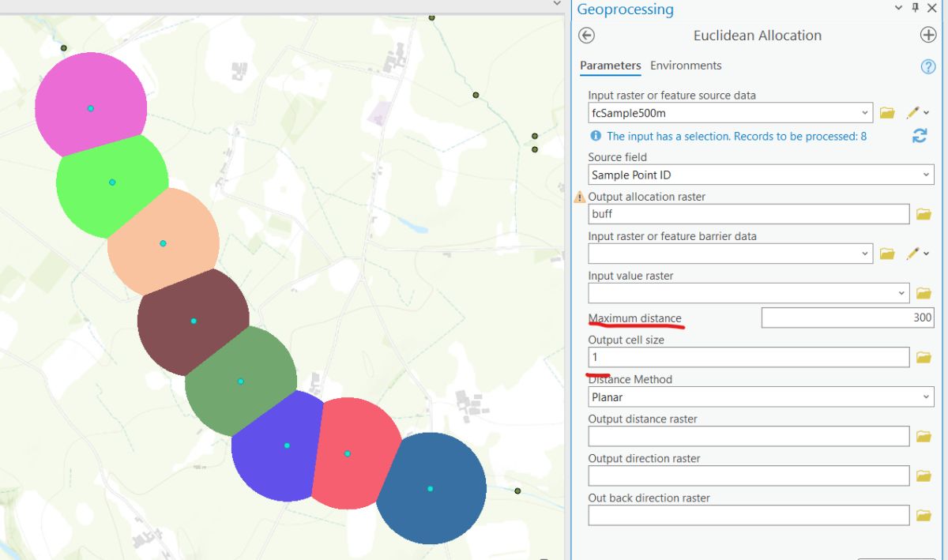The width and height of the screenshot is (948, 560).
Task: Browse for barrier data folder icon
Action: [x=887, y=254]
